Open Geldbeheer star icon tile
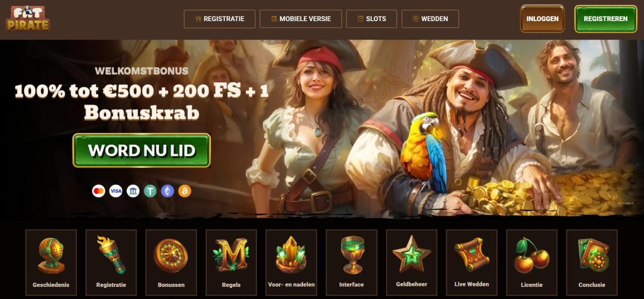The width and height of the screenshot is (644, 299). [411, 262]
